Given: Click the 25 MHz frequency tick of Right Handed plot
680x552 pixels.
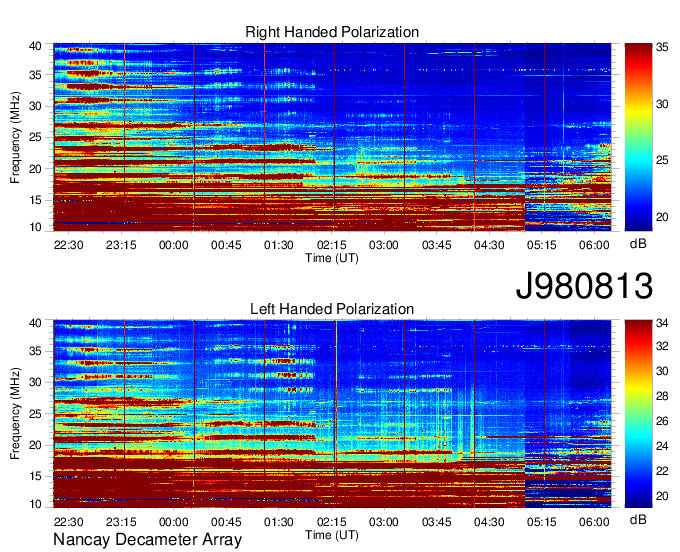Looking at the screenshot, I should [x=35, y=138].
